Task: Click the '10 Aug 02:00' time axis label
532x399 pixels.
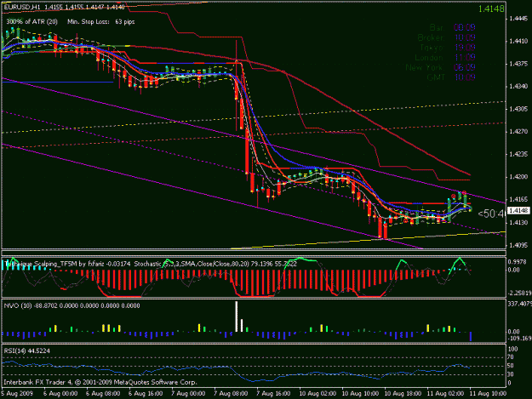Action: 317,393
